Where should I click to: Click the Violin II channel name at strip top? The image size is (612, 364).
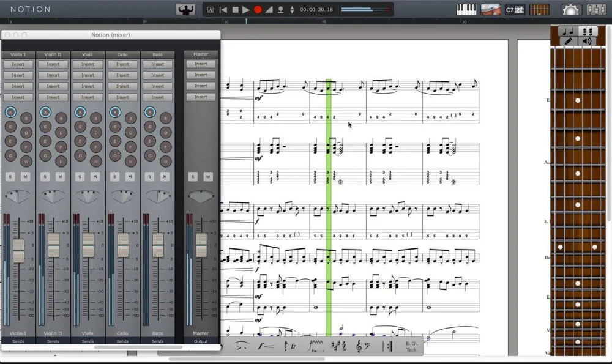[53, 54]
